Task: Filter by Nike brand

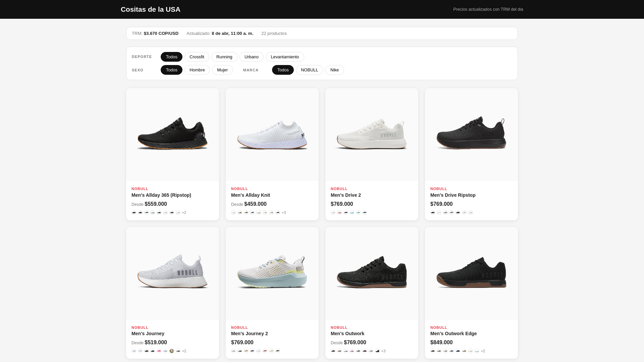Action: (x=335, y=70)
